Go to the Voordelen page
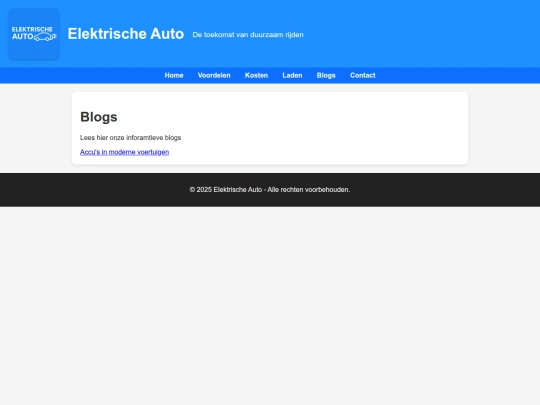This screenshot has width=540, height=405. coord(214,75)
